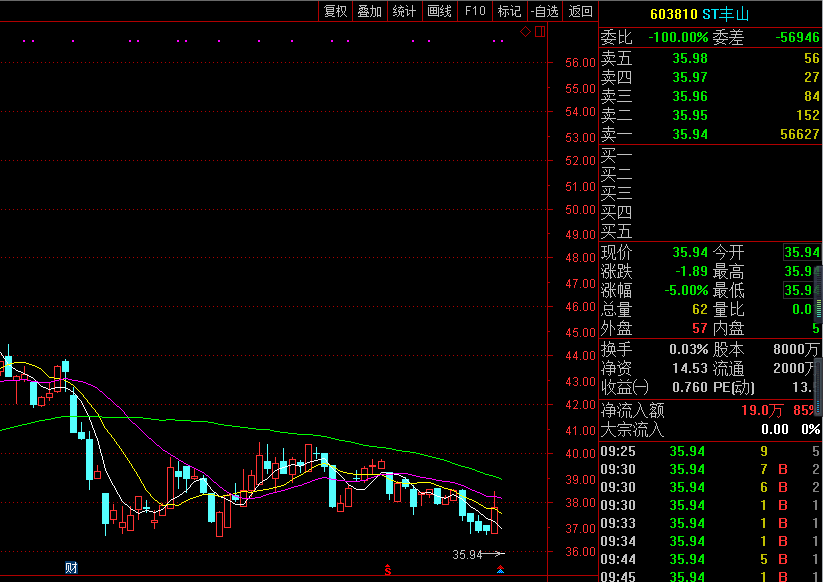
Task: Select the 09:25 trade tick row
Action: tap(710, 451)
